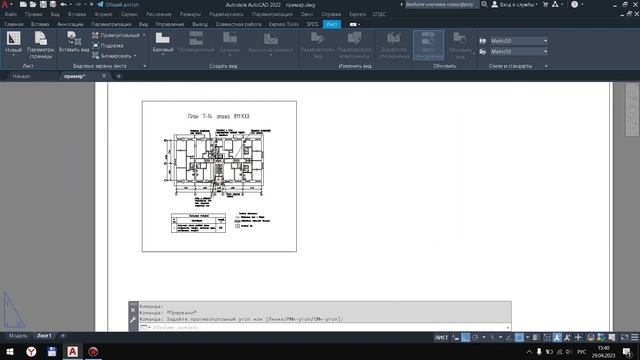This screenshot has width=640, height=360.
Task: Switch to the Лист1 layout tab
Action: click(x=44, y=336)
